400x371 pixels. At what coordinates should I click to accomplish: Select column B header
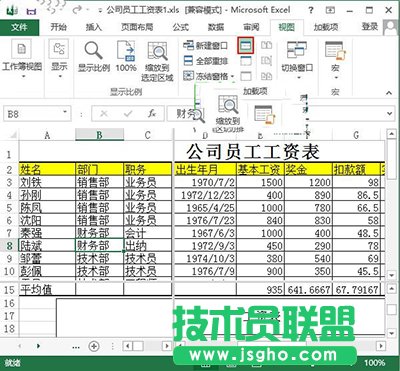click(x=99, y=135)
